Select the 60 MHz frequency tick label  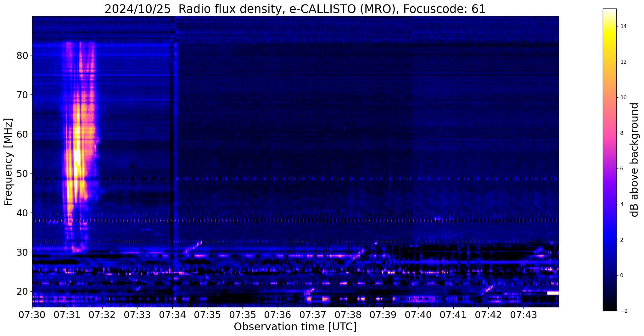point(22,134)
